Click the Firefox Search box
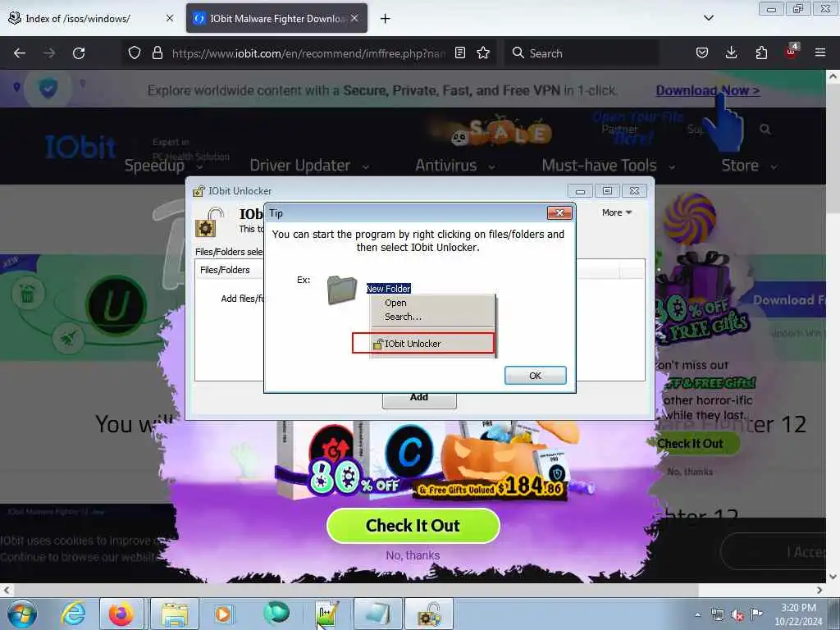The image size is (840, 630). 582,53
